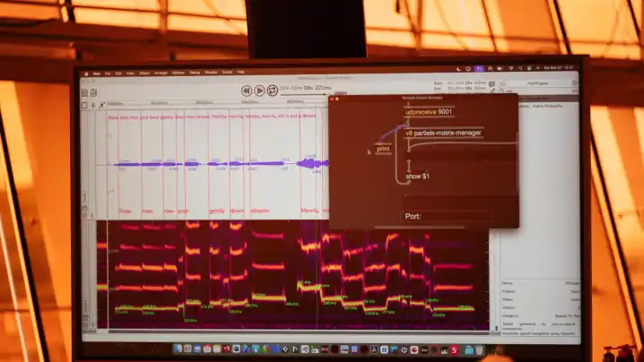Click the rewind to start button

pos(247,90)
